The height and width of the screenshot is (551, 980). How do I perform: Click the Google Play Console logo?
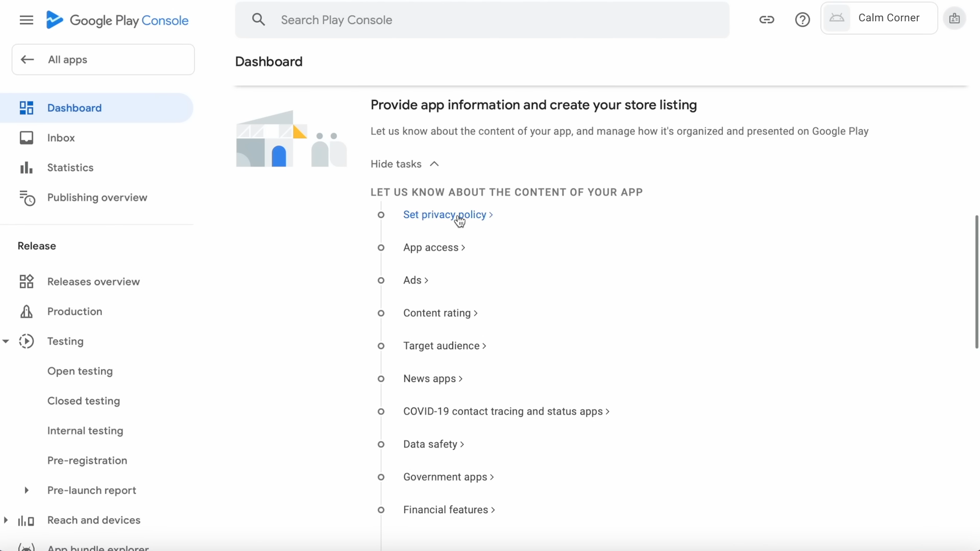tap(117, 20)
